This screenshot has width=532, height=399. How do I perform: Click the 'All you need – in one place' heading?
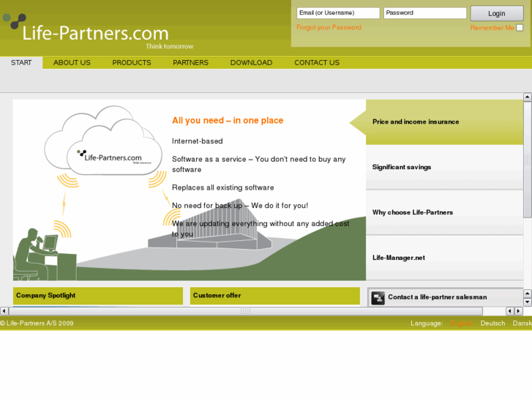point(228,121)
